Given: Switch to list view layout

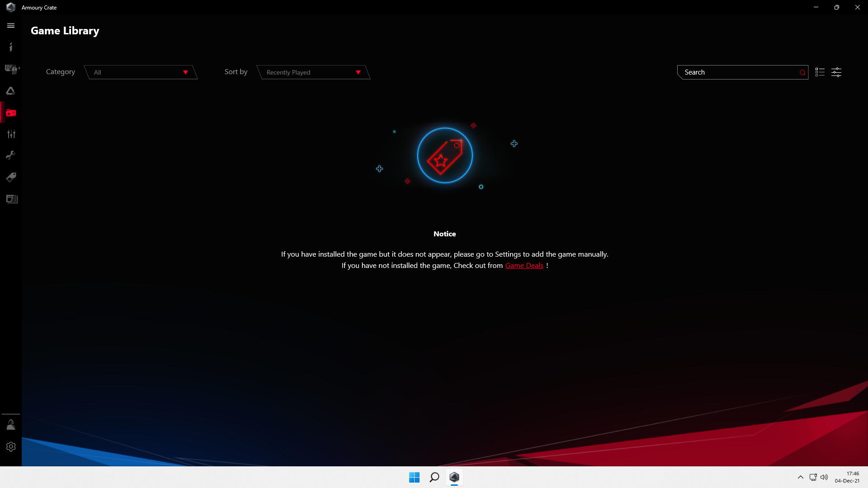Looking at the screenshot, I should [820, 72].
